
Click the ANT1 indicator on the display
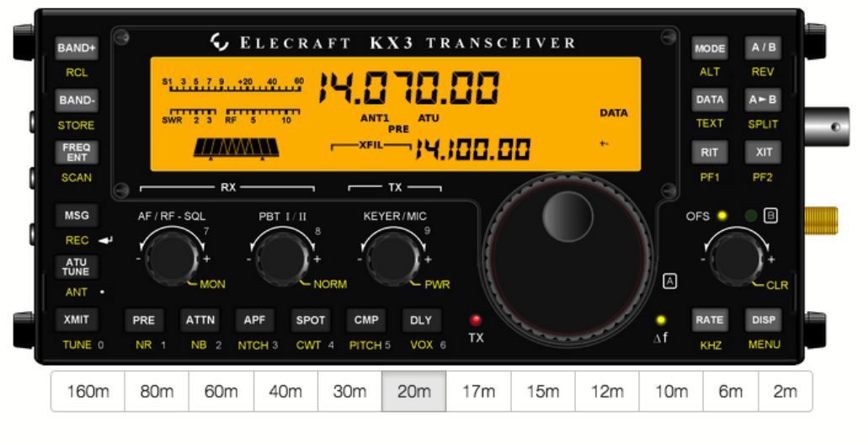[375, 118]
